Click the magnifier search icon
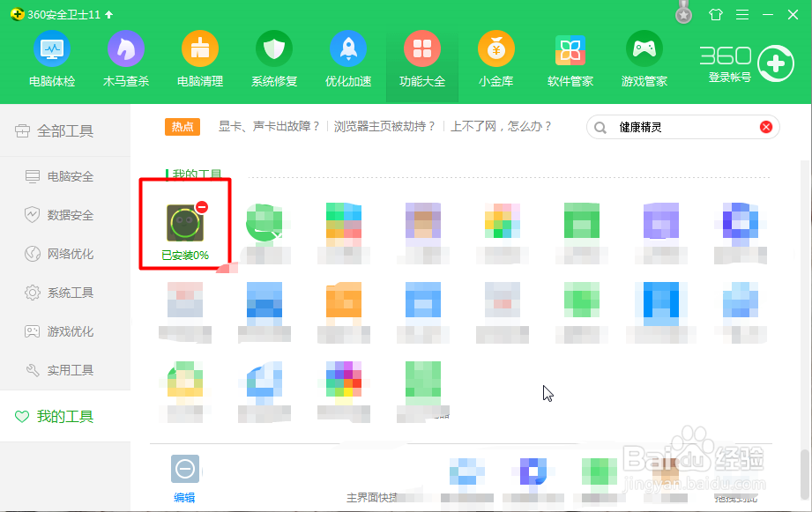The height and width of the screenshot is (512, 812). click(600, 128)
